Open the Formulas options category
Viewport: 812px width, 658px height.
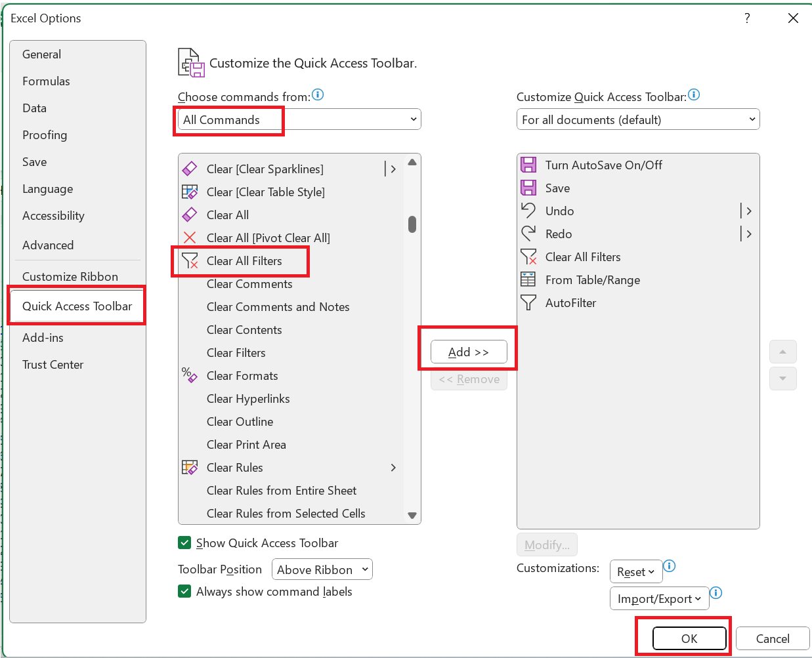tap(78, 81)
